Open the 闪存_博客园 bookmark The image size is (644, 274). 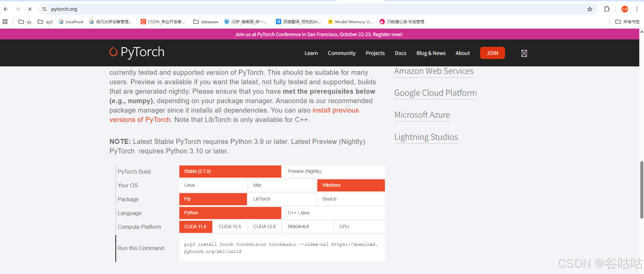click(246, 22)
